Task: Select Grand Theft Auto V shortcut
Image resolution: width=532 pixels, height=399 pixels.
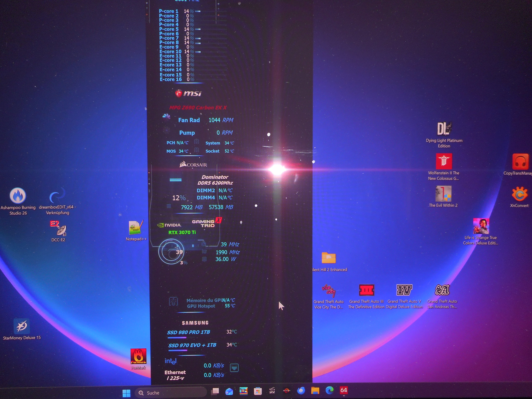Action: [x=404, y=290]
